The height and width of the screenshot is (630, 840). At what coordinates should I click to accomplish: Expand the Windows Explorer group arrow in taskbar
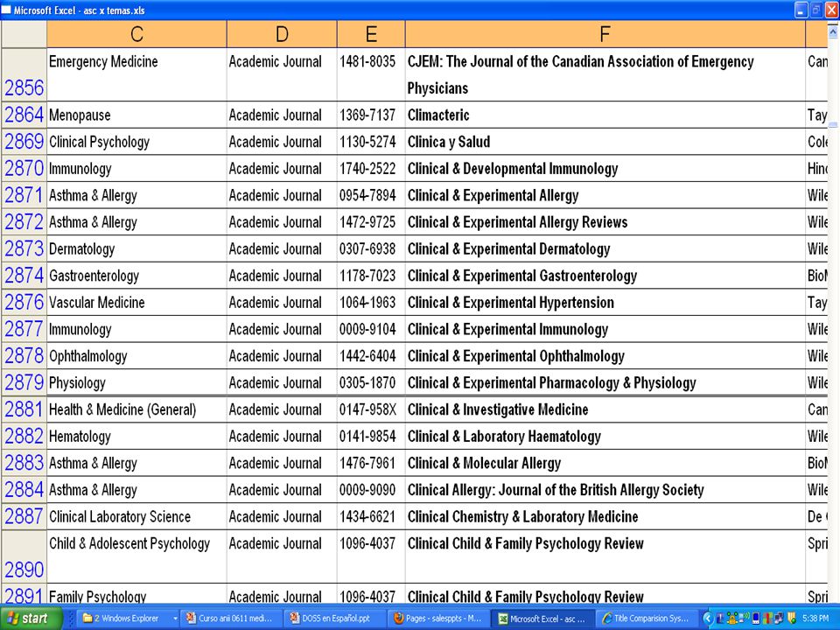pos(175,619)
